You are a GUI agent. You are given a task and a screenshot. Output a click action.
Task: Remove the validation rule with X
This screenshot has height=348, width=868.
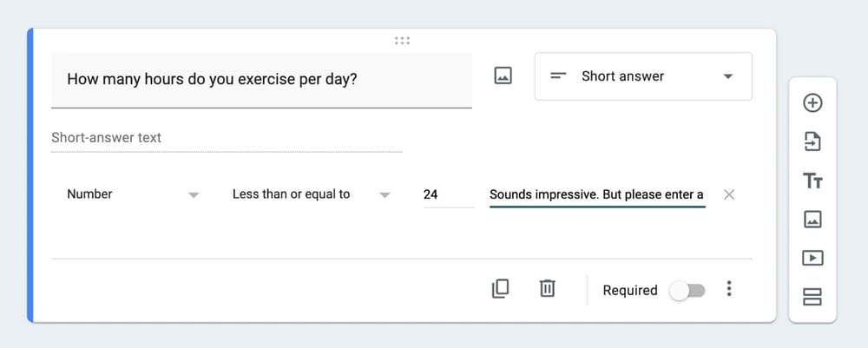point(729,194)
